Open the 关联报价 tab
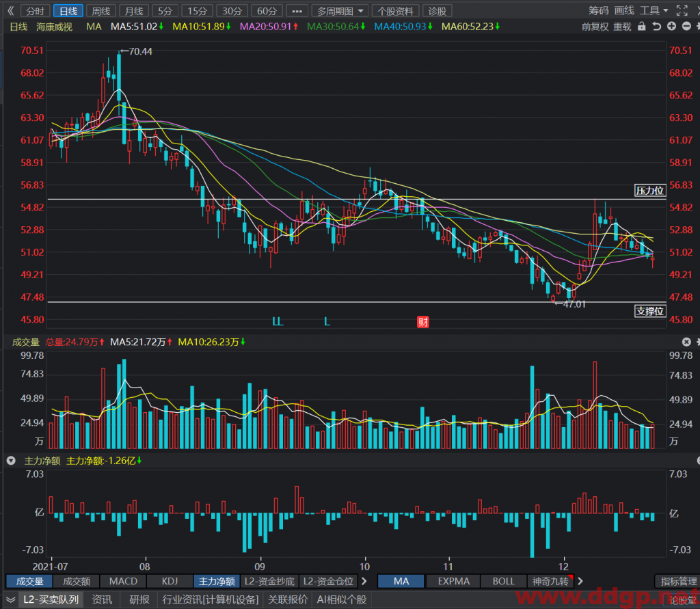The height and width of the screenshot is (609, 700). coord(288,599)
